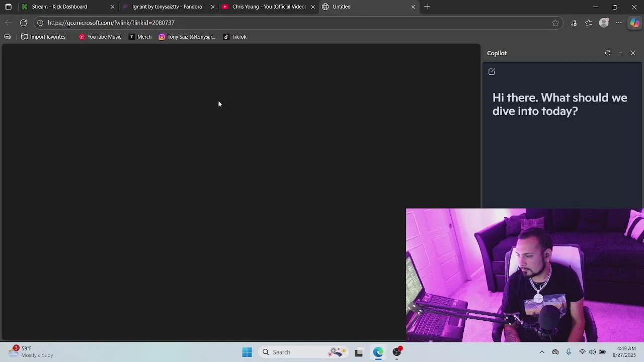The width and height of the screenshot is (644, 362).
Task: Open Merch bookmark
Action: 140,37
